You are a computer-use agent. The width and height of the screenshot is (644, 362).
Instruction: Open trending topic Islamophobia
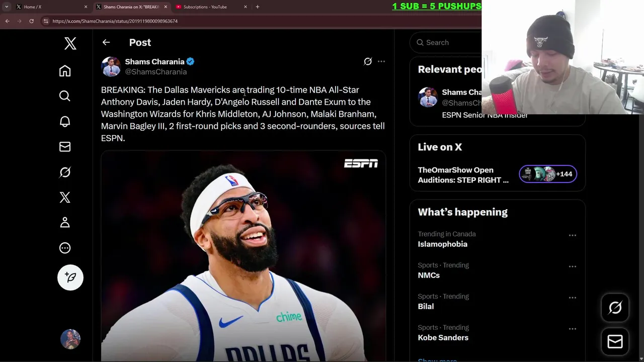(442, 244)
